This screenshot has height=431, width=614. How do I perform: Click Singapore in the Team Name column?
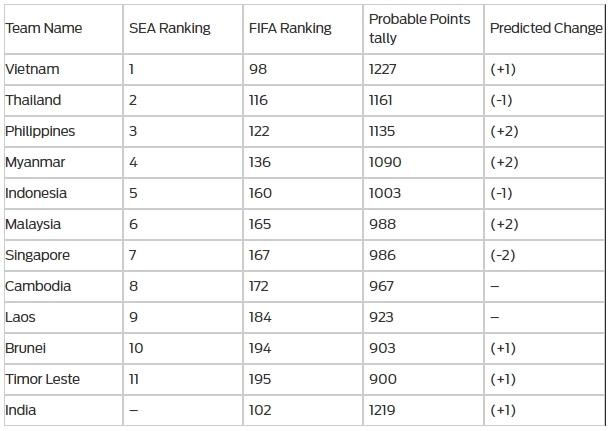pos(38,255)
